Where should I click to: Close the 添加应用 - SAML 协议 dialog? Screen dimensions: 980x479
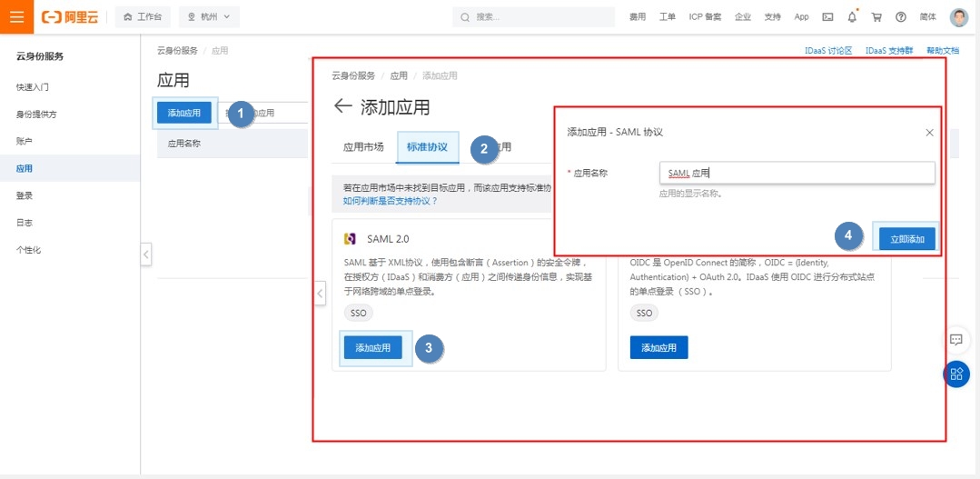pyautogui.click(x=929, y=133)
